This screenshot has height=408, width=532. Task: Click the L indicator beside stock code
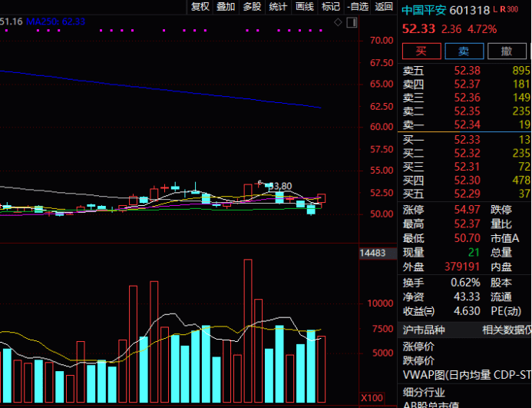click(x=495, y=9)
